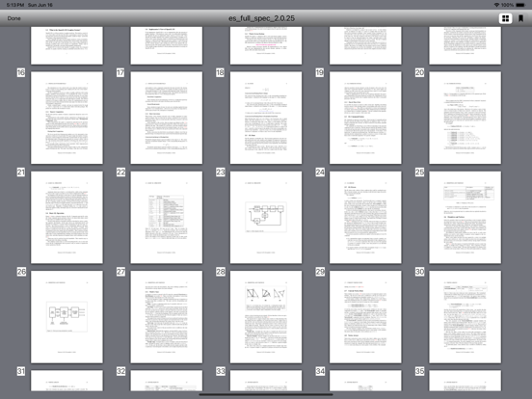Open page 25 thumbnail

(x=465, y=217)
